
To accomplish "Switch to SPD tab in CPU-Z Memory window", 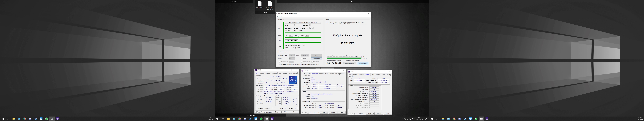I will [373, 75].
